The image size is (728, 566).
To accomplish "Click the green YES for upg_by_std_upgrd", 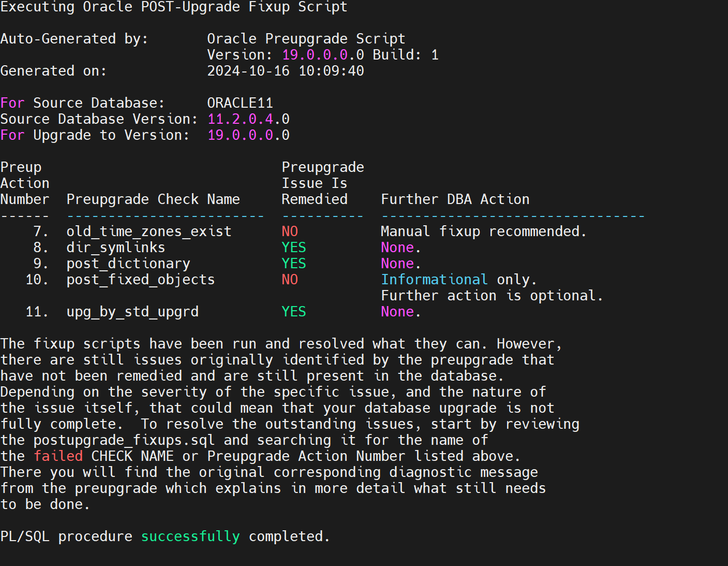I will [294, 312].
